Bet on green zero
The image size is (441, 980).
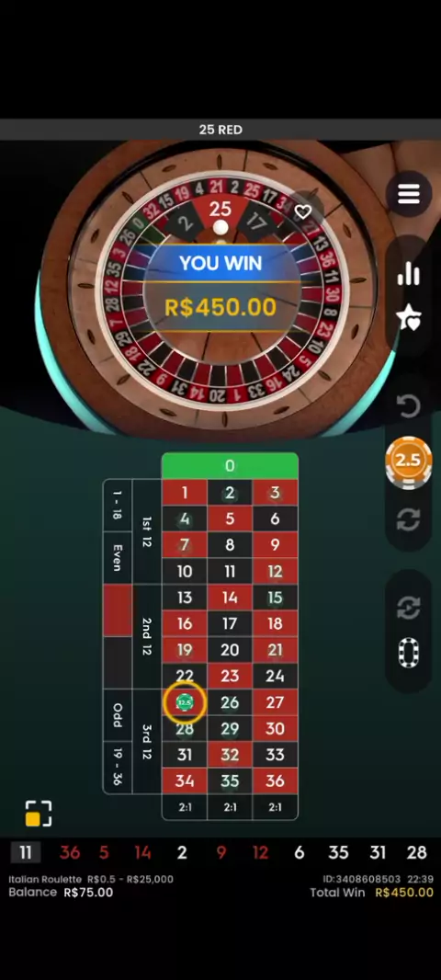[x=230, y=465]
